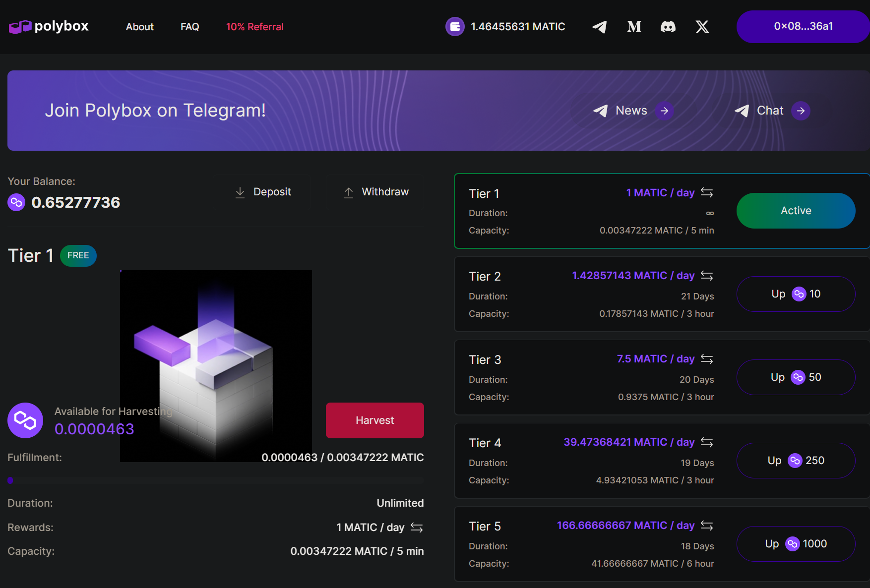Image resolution: width=870 pixels, height=588 pixels.
Task: Click the '1.42857143 MATIC / day' rate
Action: click(x=633, y=276)
